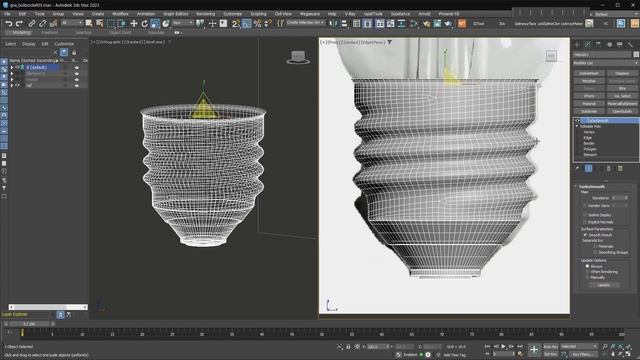Activate the Select and Rotate tool

(144, 24)
